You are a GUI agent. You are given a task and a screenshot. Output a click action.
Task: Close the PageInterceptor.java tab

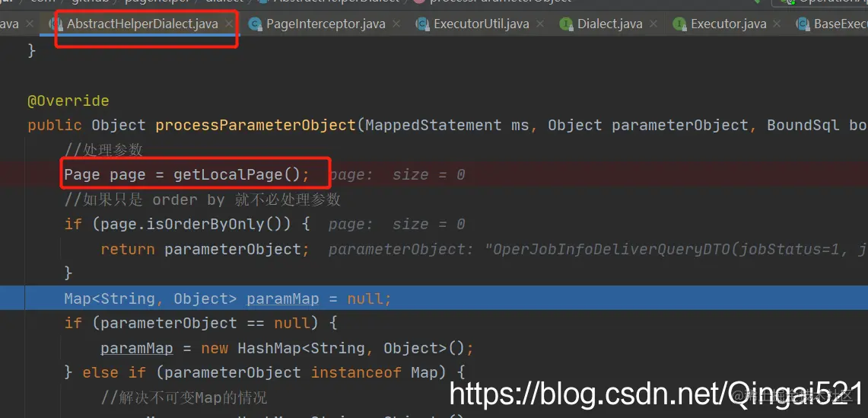(396, 24)
